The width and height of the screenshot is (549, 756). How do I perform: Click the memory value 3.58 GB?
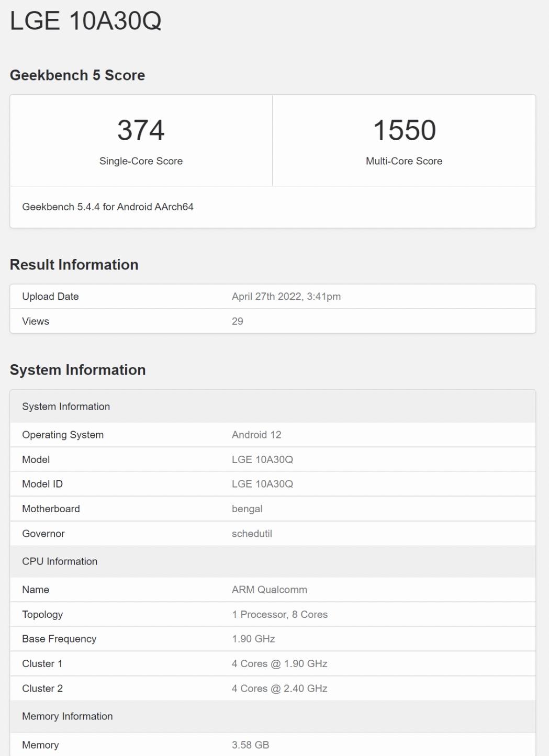point(250,745)
